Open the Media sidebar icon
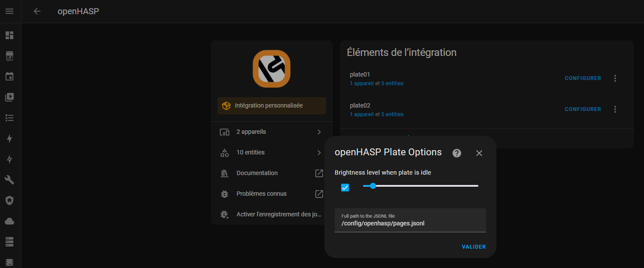The image size is (644, 268). coord(9,97)
